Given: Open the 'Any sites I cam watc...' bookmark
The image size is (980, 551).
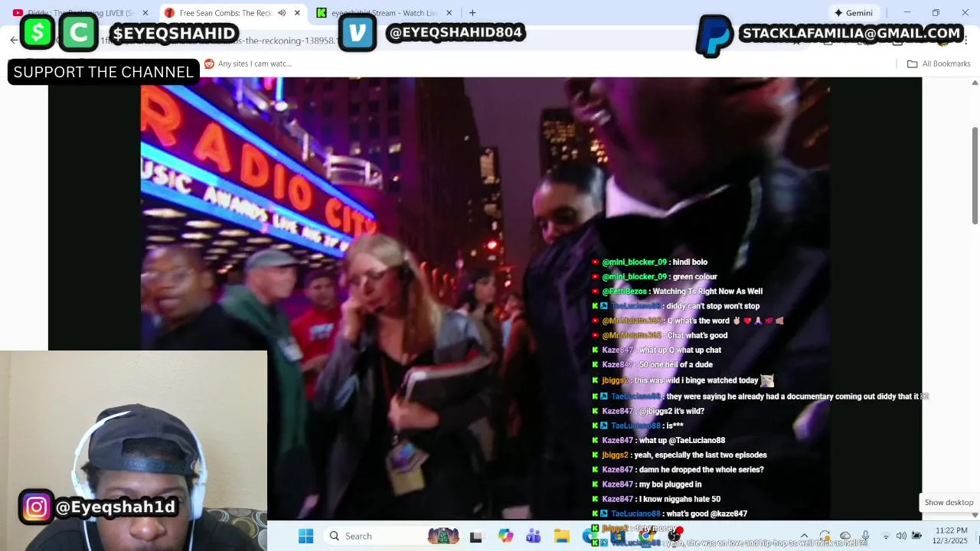Looking at the screenshot, I should [x=247, y=64].
